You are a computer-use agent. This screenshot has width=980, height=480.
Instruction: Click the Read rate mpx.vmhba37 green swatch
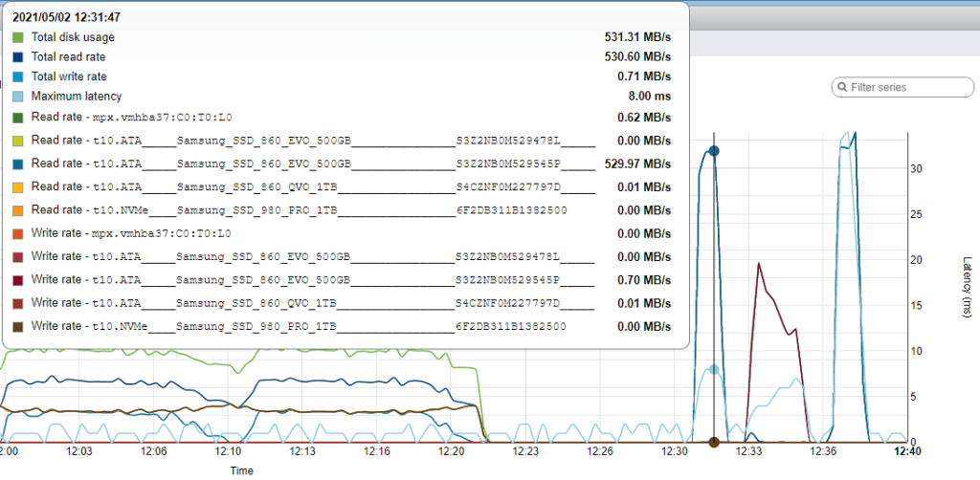[18, 118]
